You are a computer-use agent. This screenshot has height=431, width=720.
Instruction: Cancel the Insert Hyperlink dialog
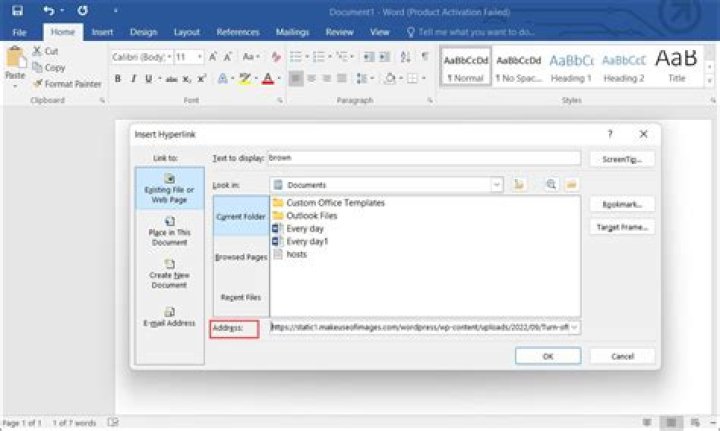click(x=622, y=356)
